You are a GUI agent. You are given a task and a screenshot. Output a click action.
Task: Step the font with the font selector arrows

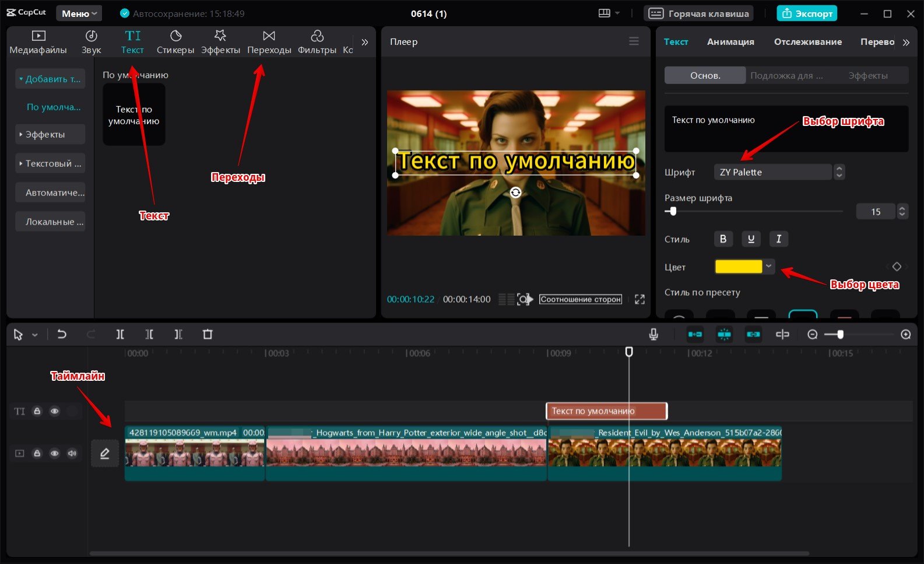pyautogui.click(x=839, y=172)
